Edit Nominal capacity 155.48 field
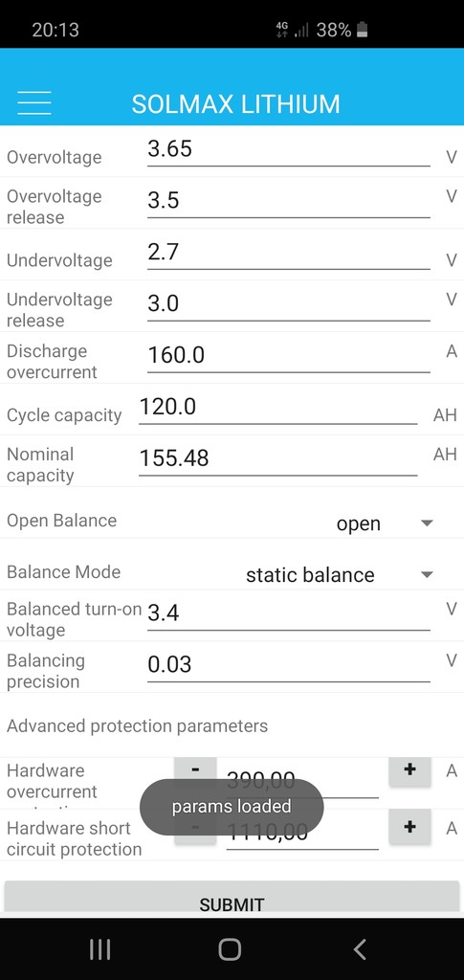This screenshot has width=464, height=980. point(277,459)
